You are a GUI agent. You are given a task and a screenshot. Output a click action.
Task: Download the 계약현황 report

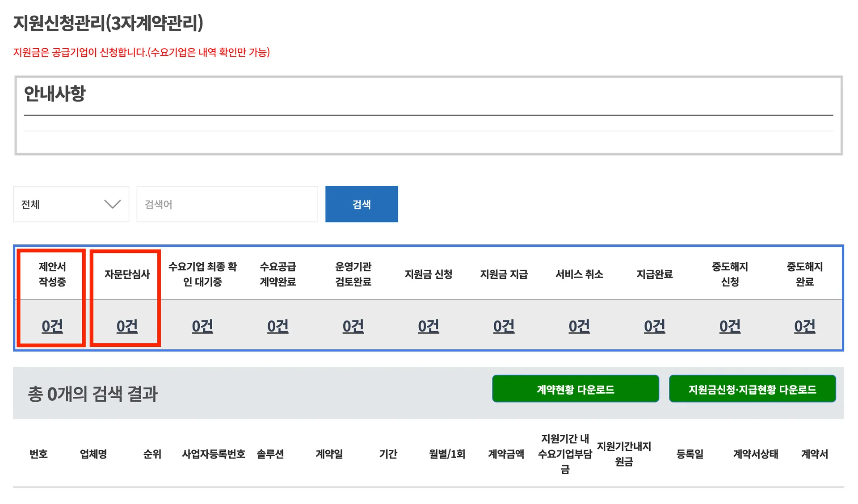click(x=575, y=389)
